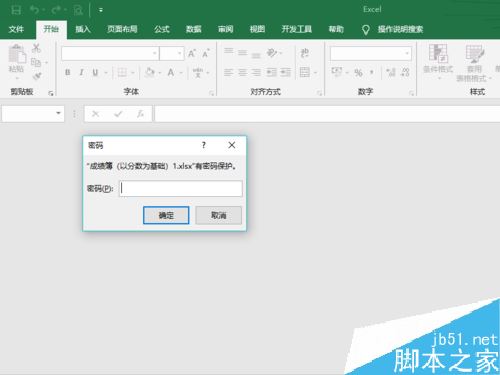Click the Merge and Center icon
This screenshot has width=500, height=375.
[x=305, y=72]
